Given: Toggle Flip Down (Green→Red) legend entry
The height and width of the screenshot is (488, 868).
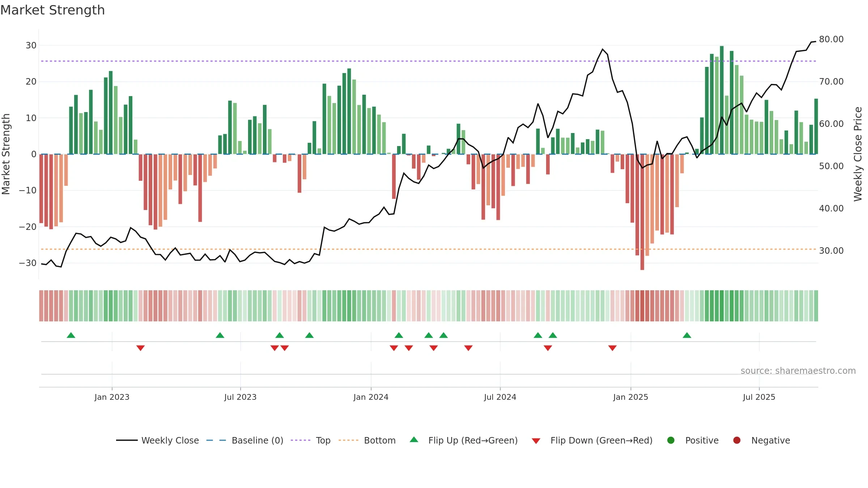Looking at the screenshot, I should click(592, 440).
